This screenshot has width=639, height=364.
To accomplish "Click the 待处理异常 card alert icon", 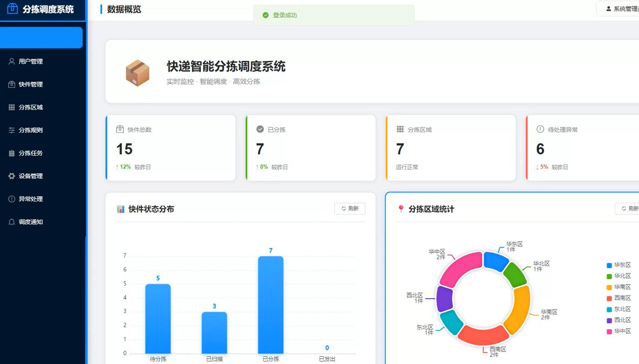I will tap(540, 129).
